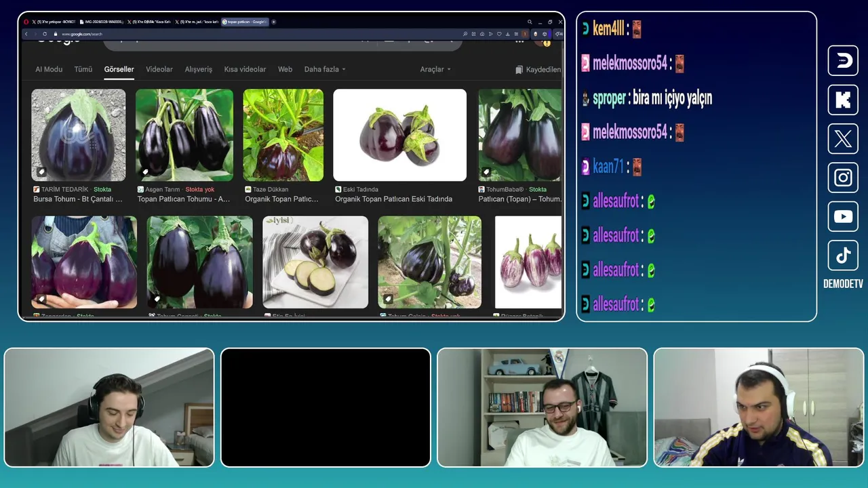This screenshot has height=488, width=868.
Task: Click chat username kem4lll
Action: (608, 29)
